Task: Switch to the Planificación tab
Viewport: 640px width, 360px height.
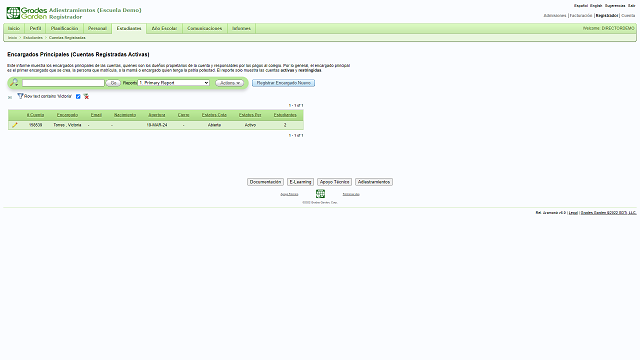Action: pyautogui.click(x=64, y=28)
